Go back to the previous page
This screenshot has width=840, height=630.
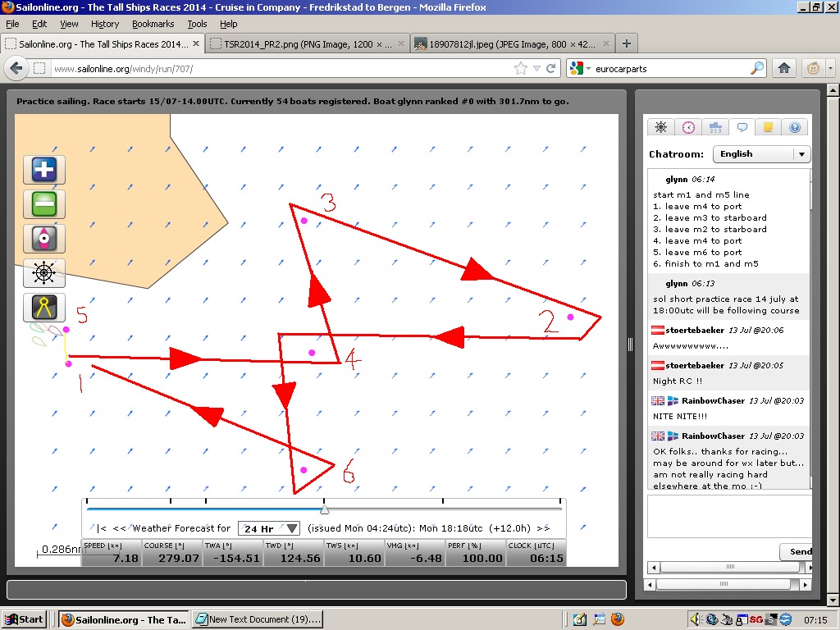point(16,68)
